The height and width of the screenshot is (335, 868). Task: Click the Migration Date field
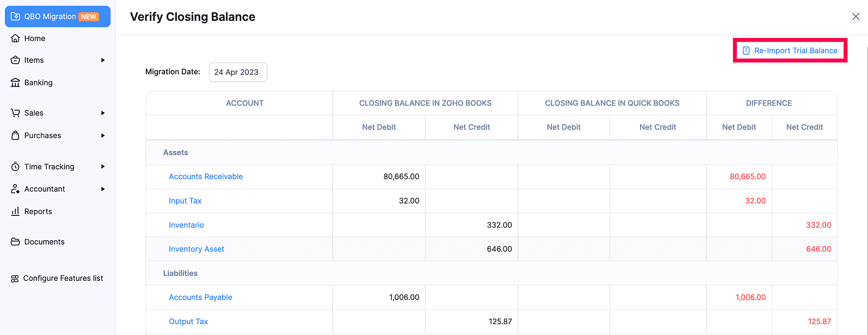tap(238, 72)
